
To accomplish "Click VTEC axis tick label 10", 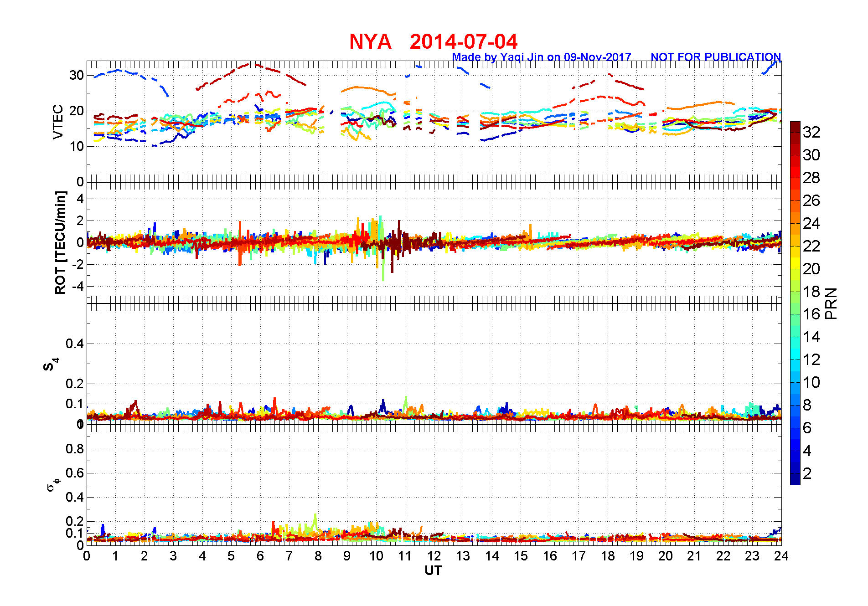I will [77, 146].
